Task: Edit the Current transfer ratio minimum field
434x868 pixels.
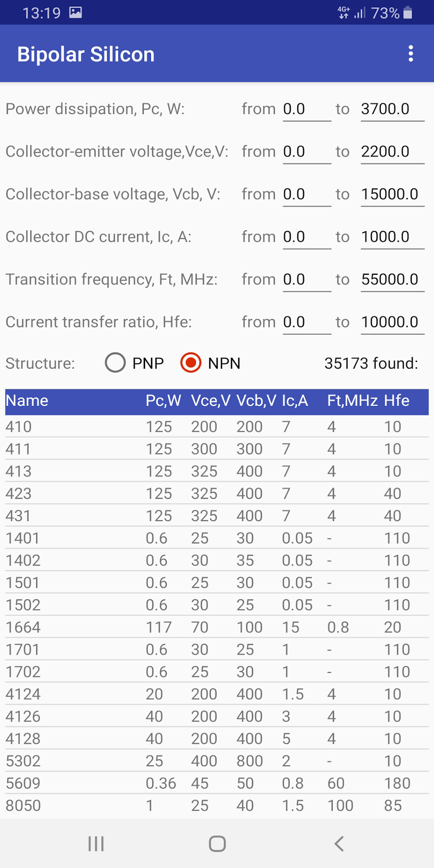Action: click(x=306, y=322)
